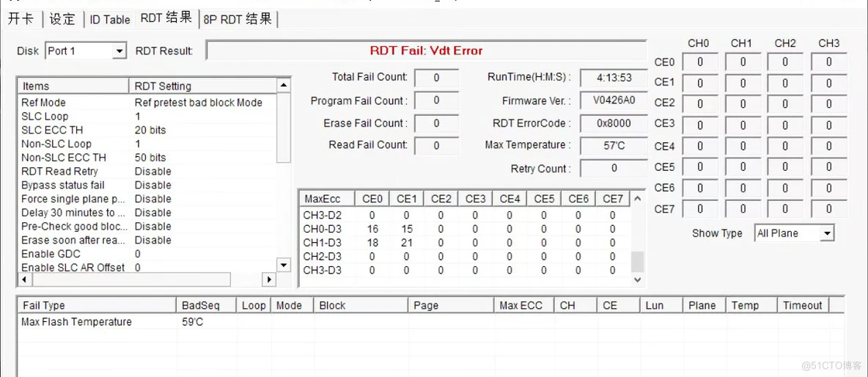Screen dimensions: 868x377
Task: Click the MaxEcc table scroll up arrow
Action: 637,198
